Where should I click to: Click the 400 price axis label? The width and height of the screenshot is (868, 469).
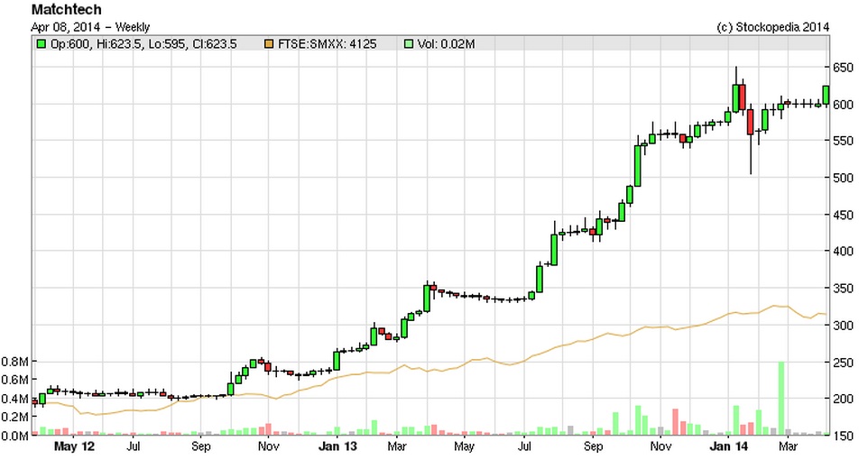[843, 251]
